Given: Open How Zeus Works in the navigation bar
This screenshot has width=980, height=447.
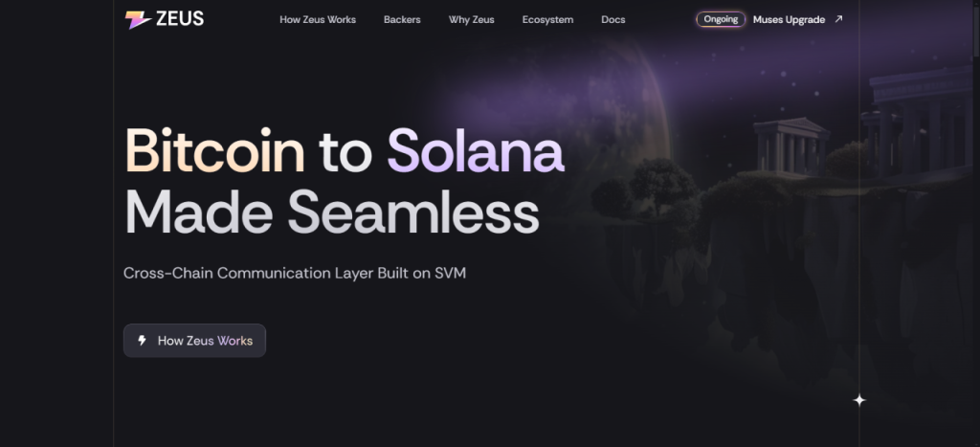Looking at the screenshot, I should 318,20.
